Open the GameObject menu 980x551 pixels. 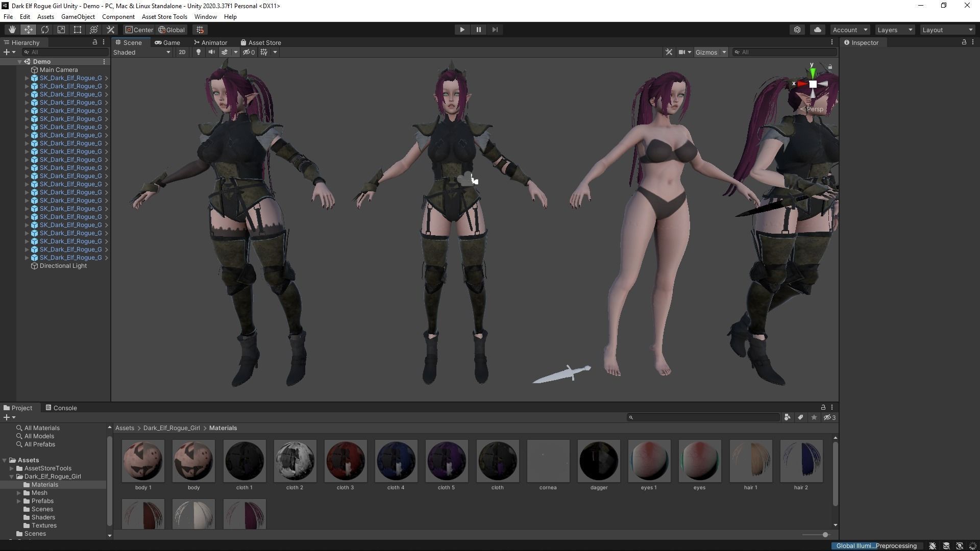coord(78,16)
